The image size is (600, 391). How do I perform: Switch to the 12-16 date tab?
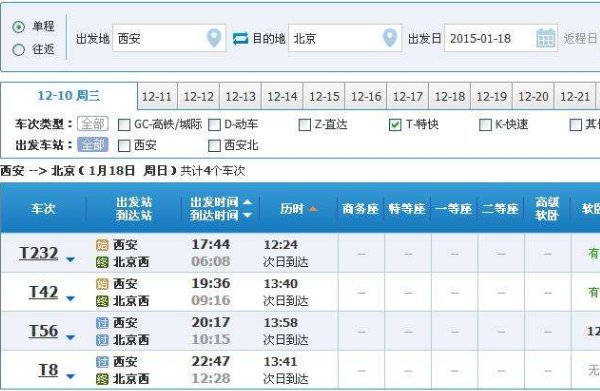(x=366, y=96)
